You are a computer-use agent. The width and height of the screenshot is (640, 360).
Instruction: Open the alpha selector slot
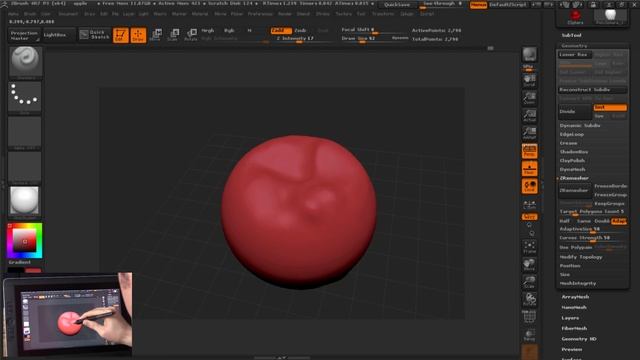tap(25, 132)
